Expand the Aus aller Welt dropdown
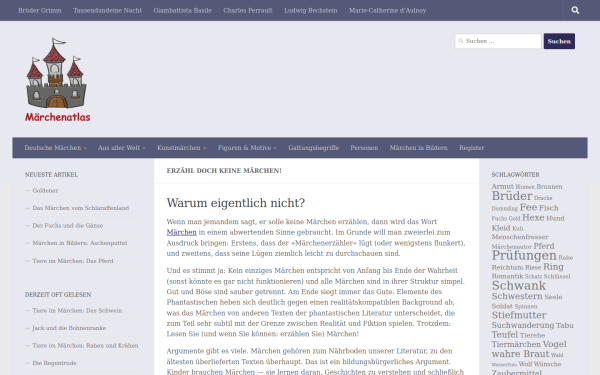Screen dimensions: 600x375 pos(122,148)
